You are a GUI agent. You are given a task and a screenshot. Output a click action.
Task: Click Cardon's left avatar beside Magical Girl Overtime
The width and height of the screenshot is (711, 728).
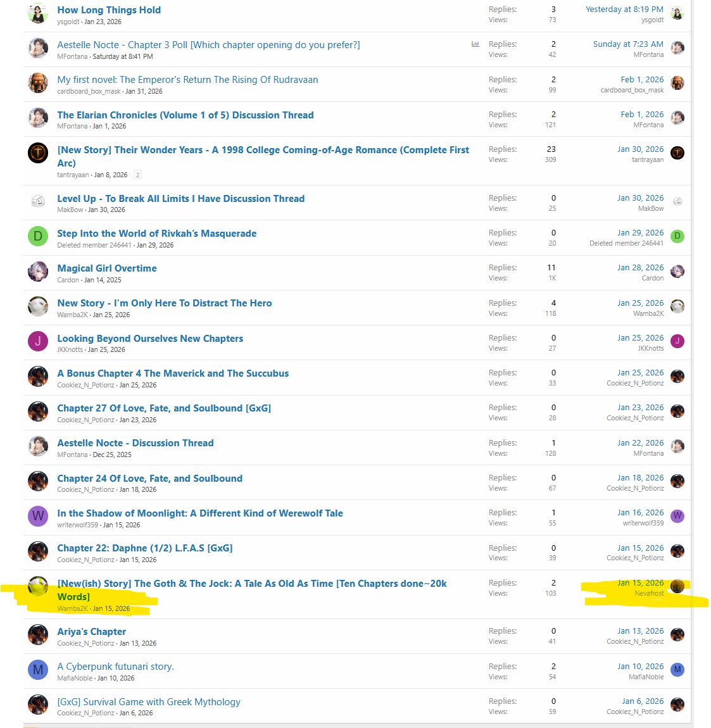[38, 272]
